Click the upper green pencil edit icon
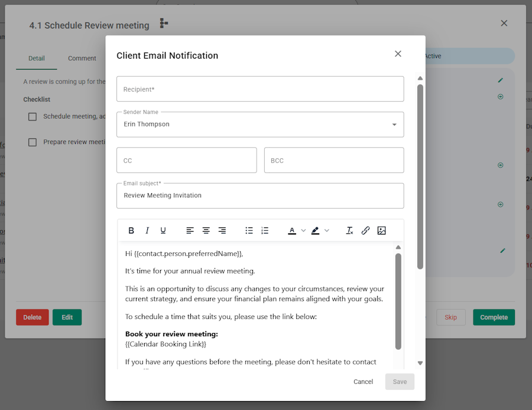Viewport: 532px width, 410px height. [501, 80]
